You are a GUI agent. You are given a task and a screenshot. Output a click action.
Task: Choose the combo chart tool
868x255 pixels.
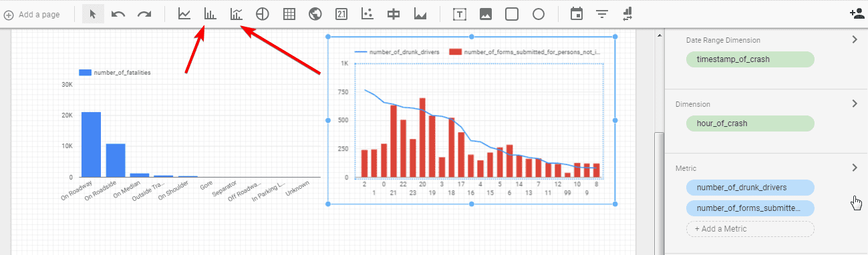[x=236, y=14]
